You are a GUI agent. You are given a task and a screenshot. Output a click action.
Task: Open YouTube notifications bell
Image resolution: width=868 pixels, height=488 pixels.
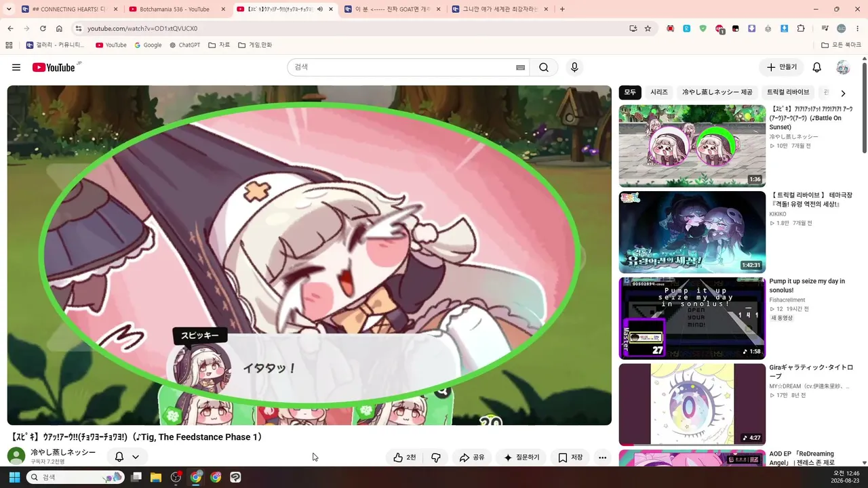pyautogui.click(x=817, y=67)
